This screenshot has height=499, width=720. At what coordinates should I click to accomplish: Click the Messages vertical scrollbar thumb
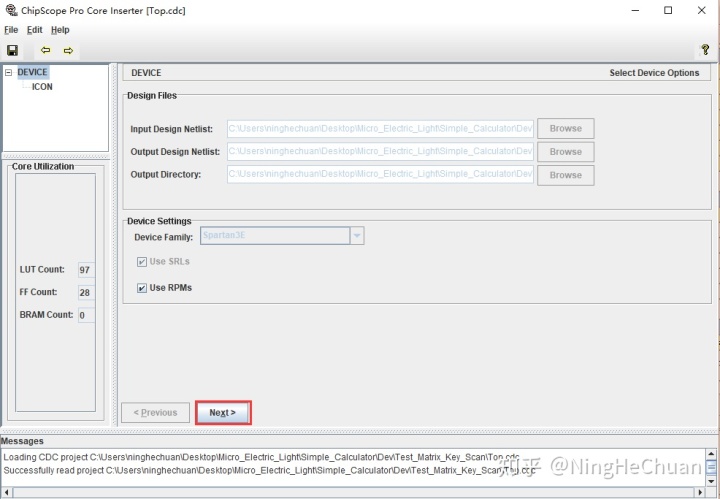[x=711, y=468]
